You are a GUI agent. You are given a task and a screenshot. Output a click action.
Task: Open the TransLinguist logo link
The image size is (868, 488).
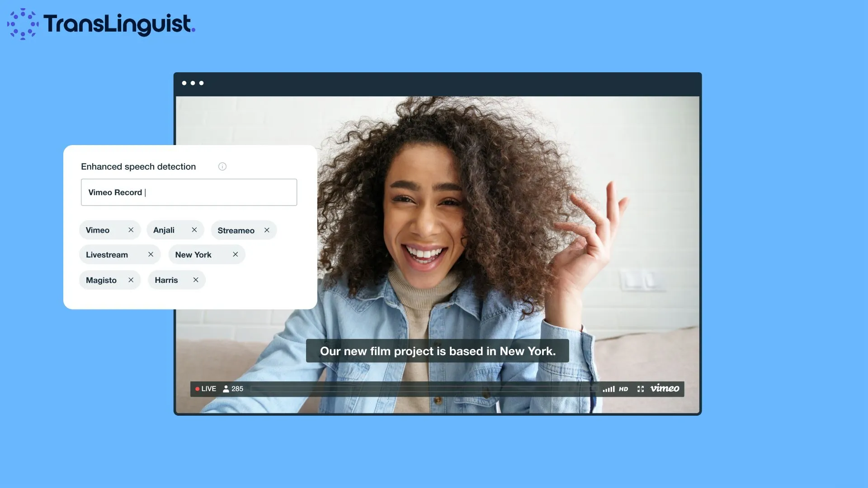101,24
